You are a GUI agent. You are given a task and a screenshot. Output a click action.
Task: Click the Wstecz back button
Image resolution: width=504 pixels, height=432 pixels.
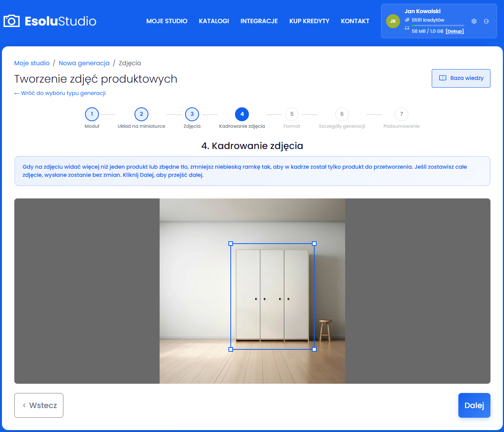click(39, 405)
